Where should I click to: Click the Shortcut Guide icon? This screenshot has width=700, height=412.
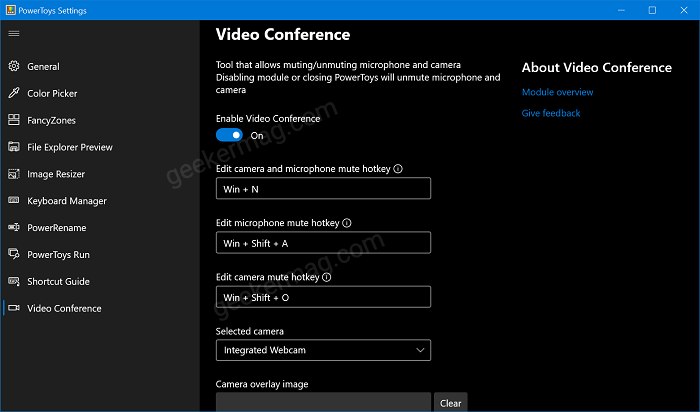pyautogui.click(x=14, y=281)
